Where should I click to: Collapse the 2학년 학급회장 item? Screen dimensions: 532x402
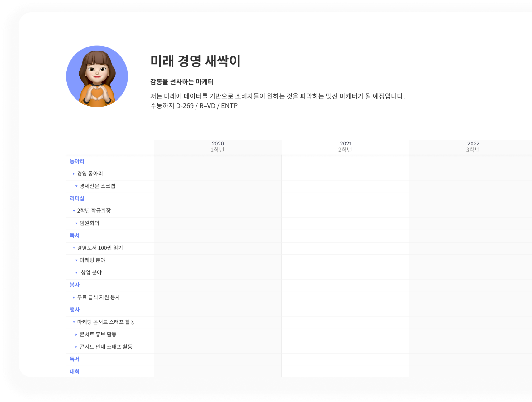[74, 211]
